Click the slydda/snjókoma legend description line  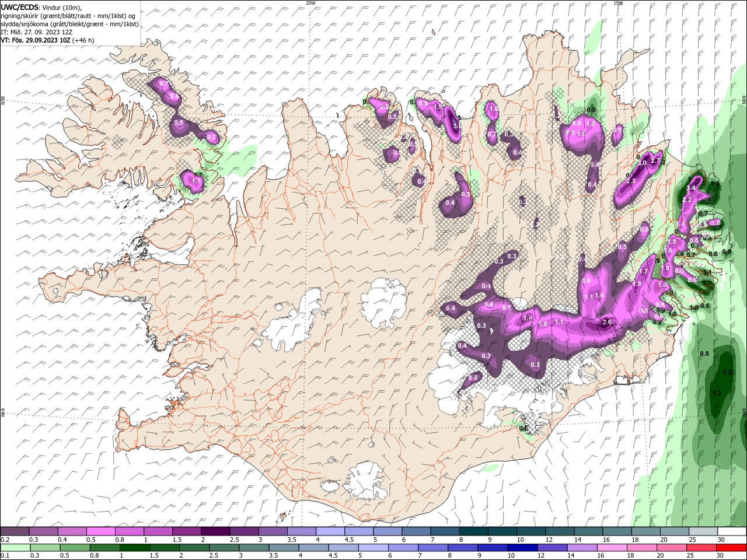tap(69, 24)
